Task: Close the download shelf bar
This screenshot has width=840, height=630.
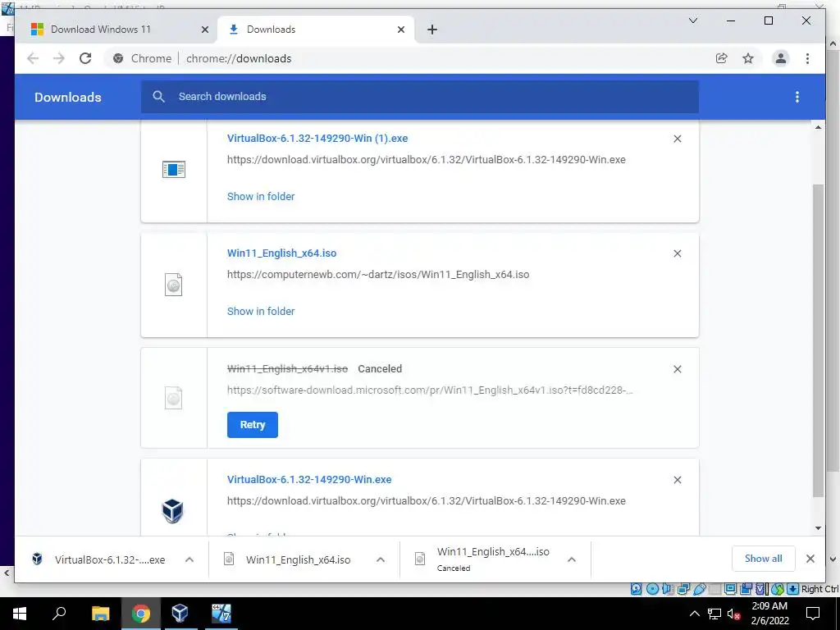Action: pos(810,559)
